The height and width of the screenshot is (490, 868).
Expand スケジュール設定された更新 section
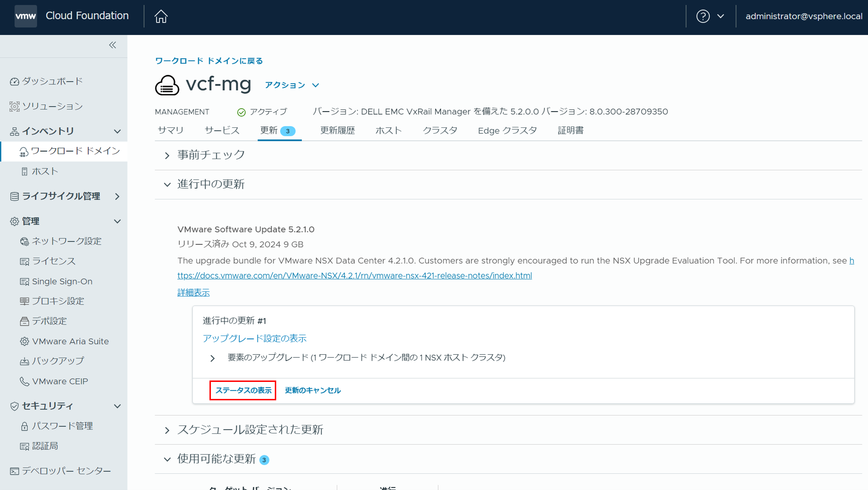[167, 430]
